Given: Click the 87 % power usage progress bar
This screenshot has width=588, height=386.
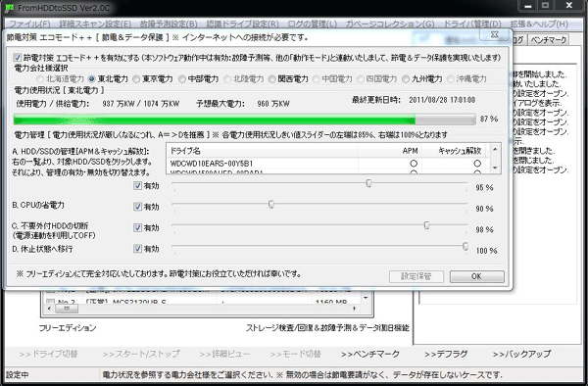Looking at the screenshot, I should point(244,120).
